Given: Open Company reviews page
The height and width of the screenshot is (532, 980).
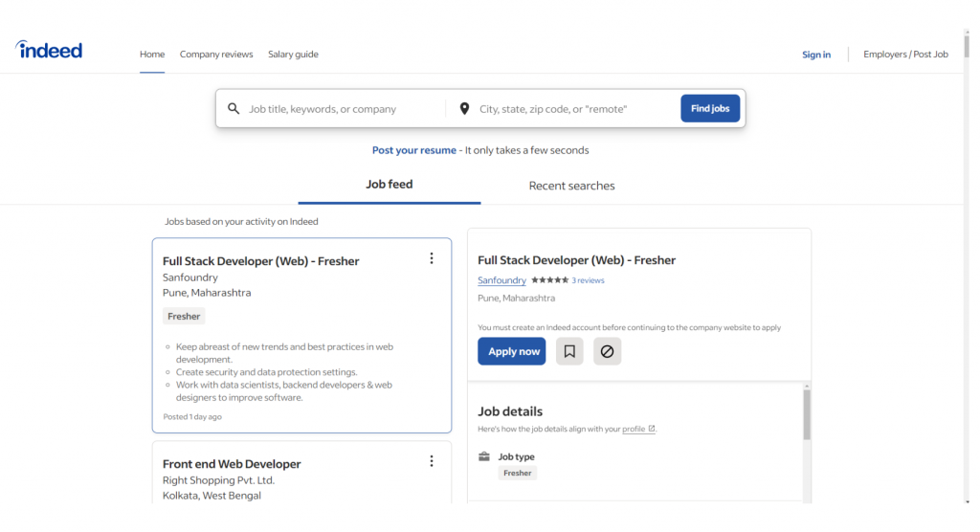Looking at the screenshot, I should [x=216, y=55].
